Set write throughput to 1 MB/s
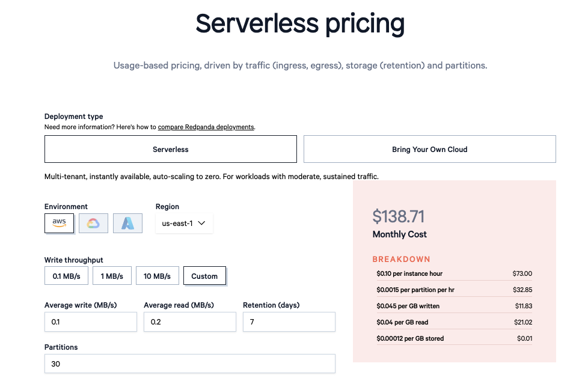Image resolution: width=588 pixels, height=384 pixels. point(112,276)
